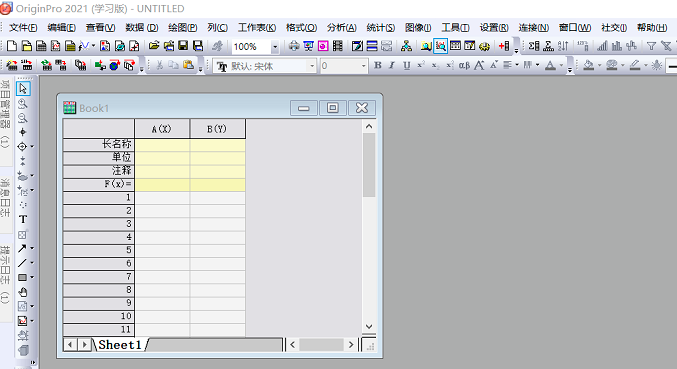Click the paste clipboard icon

coord(188,65)
